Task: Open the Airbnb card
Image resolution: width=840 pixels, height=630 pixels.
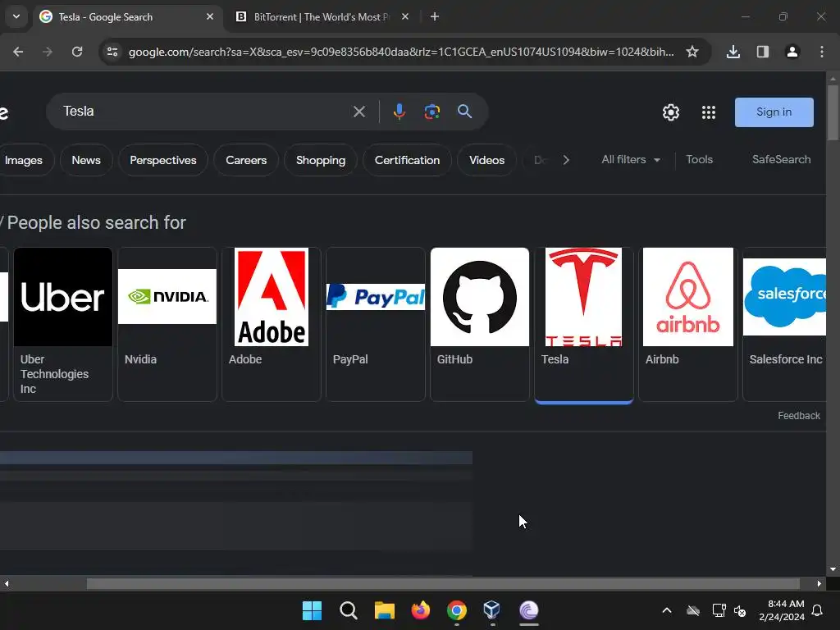Action: tap(688, 324)
